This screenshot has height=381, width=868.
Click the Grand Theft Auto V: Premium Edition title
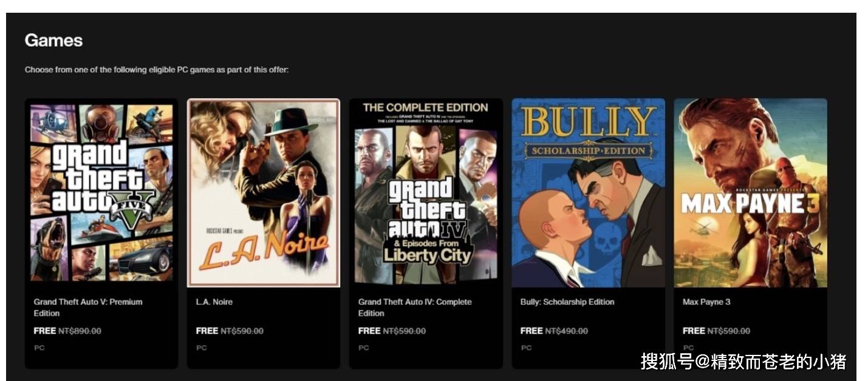click(x=88, y=308)
